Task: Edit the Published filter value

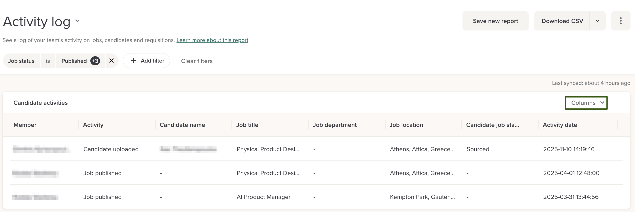Action: click(x=74, y=61)
